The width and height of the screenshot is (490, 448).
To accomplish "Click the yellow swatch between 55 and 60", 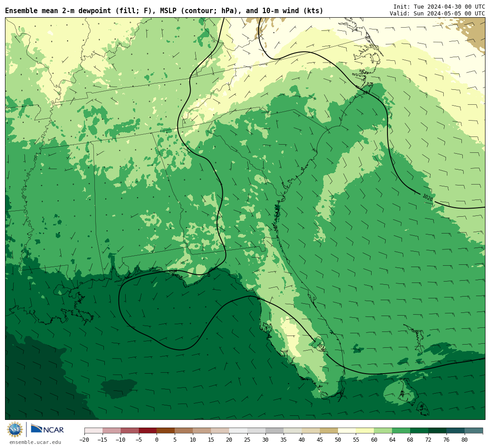I will pos(365,431).
